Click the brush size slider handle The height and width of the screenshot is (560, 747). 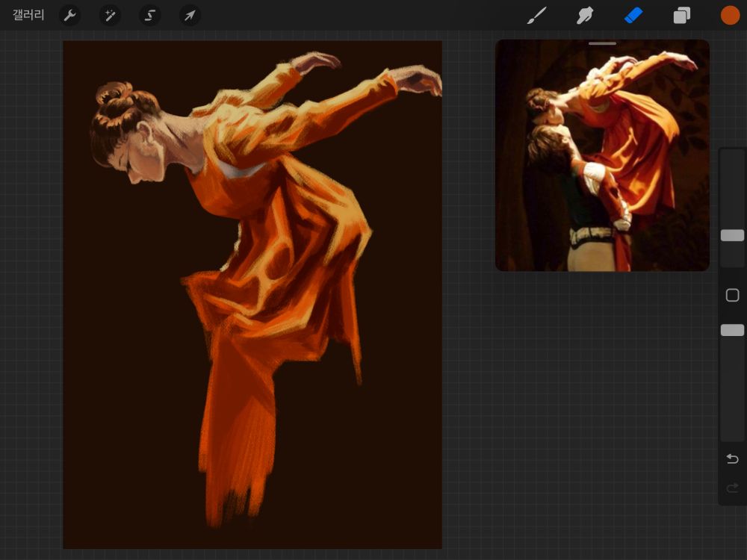(x=732, y=235)
